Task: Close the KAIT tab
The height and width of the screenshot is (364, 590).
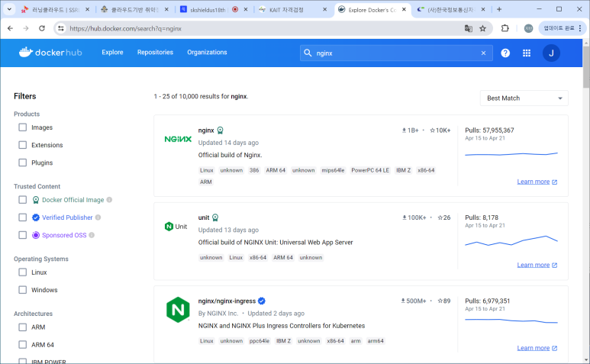Action: click(324, 9)
